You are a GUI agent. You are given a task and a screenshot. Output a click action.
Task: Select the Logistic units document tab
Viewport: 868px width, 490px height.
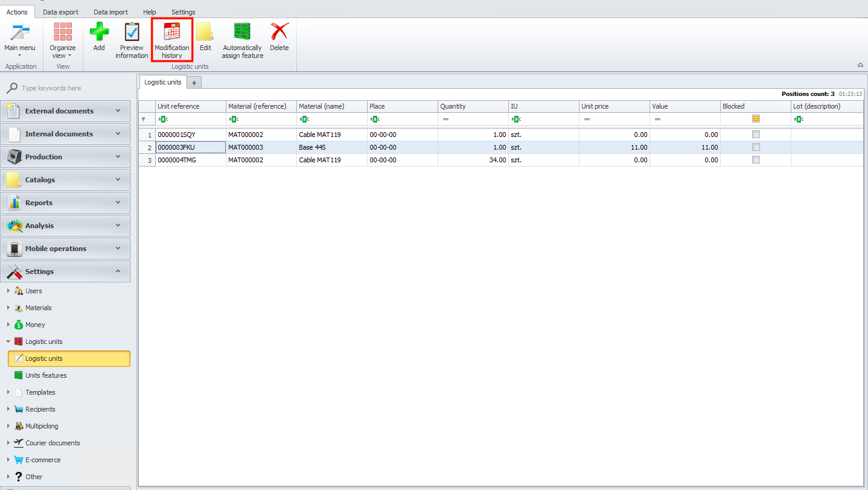click(162, 82)
